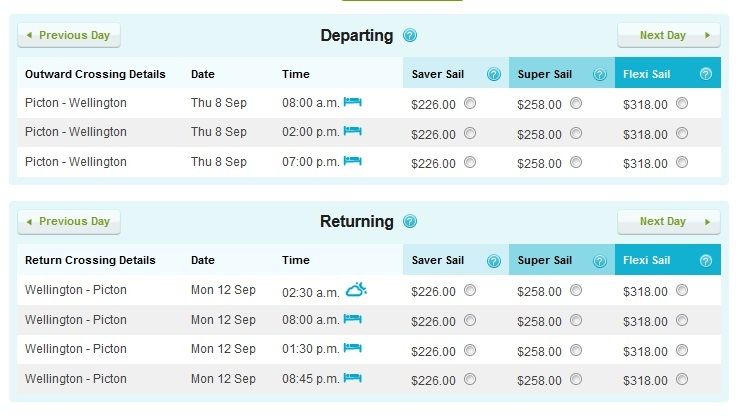Click the Returning Flexi Sail help icon
Image resolution: width=746 pixels, height=416 pixels.
(706, 260)
